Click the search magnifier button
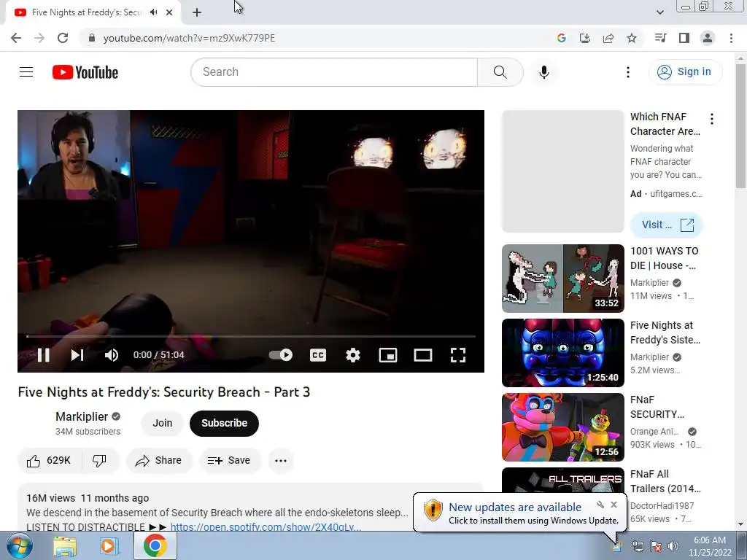This screenshot has height=560, width=747. tap(500, 72)
